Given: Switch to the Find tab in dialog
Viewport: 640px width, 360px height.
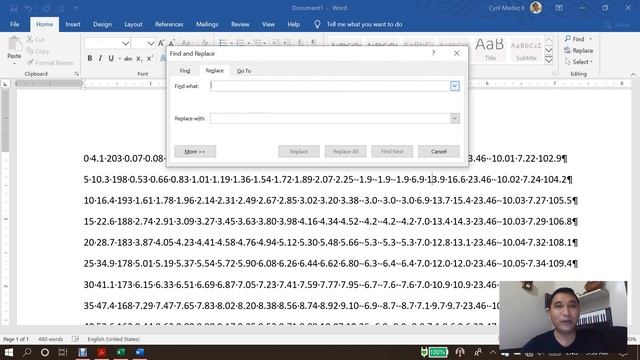Looking at the screenshot, I should [x=185, y=71].
